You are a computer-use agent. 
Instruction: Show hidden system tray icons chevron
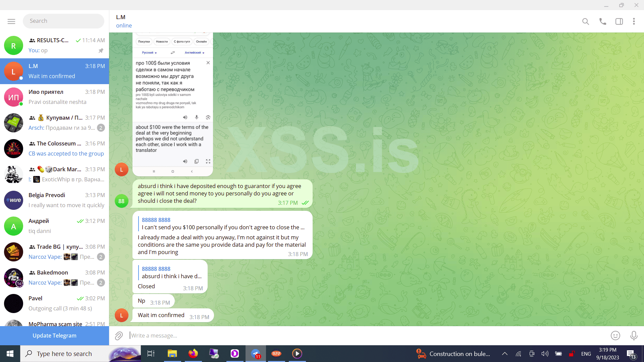tap(504, 354)
